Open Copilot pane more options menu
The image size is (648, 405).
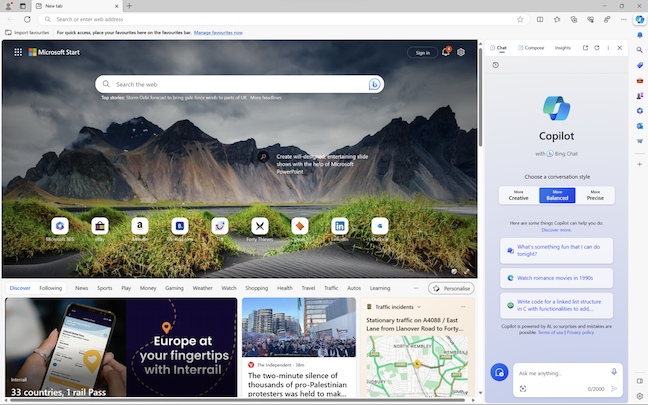tap(608, 48)
